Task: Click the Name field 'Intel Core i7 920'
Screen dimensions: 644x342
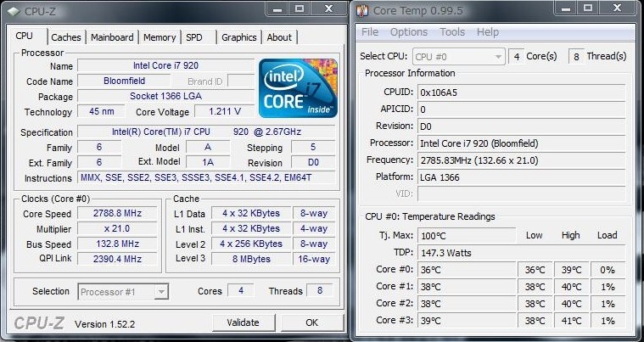Action: (165, 65)
